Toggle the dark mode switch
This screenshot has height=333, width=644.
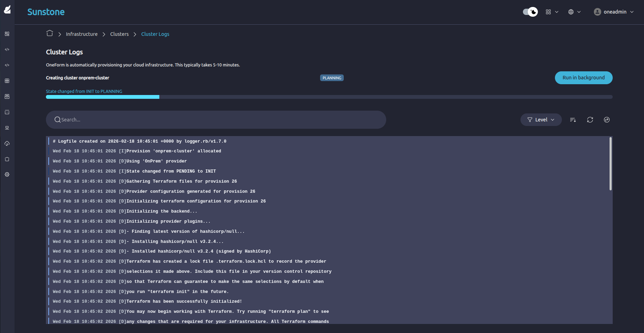530,12
